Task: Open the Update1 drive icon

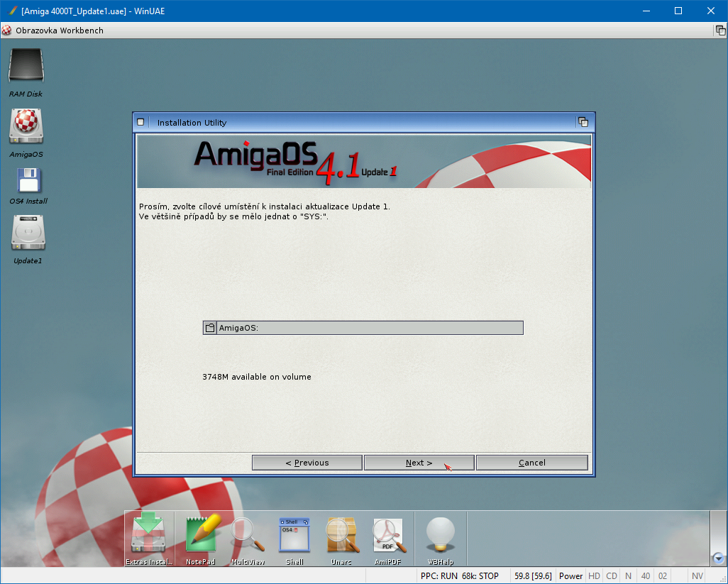Action: 28,233
